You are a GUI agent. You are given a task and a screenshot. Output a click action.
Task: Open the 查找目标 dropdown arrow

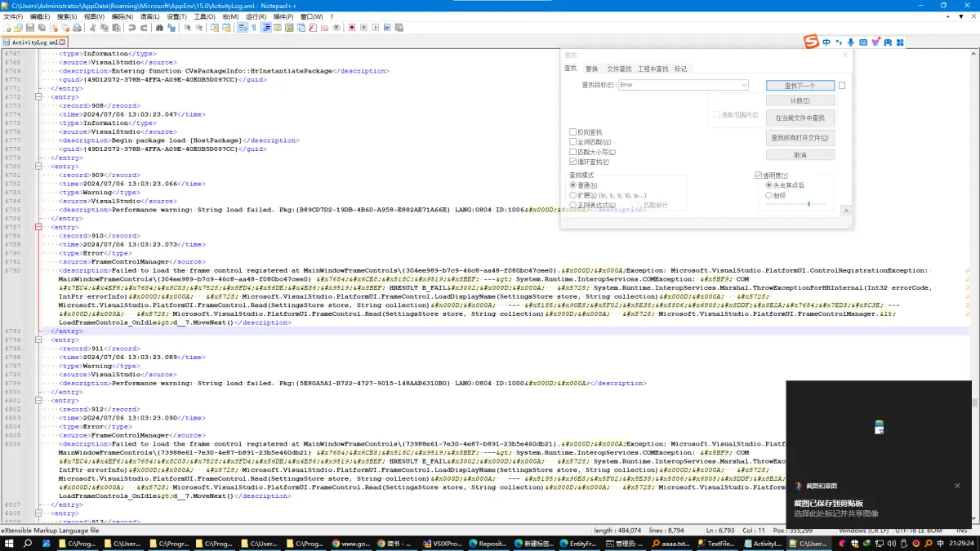744,85
